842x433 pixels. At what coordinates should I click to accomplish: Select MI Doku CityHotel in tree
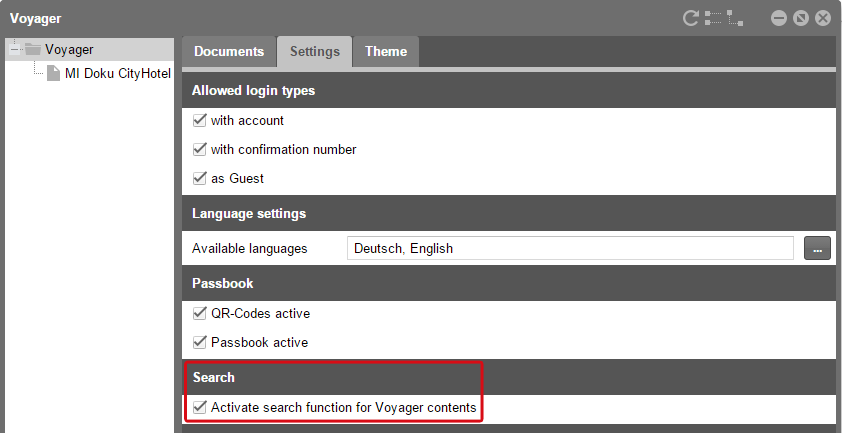pyautogui.click(x=118, y=73)
